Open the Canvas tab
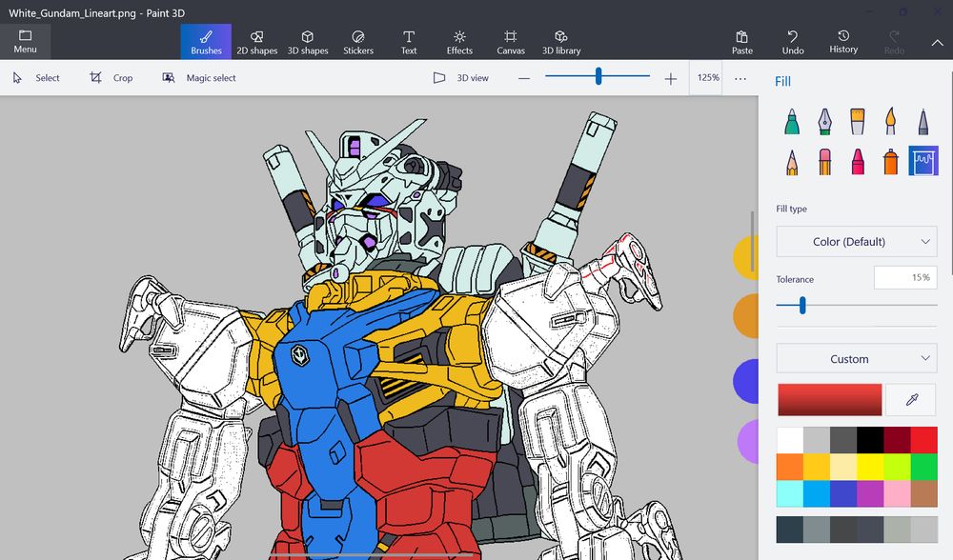 511,41
